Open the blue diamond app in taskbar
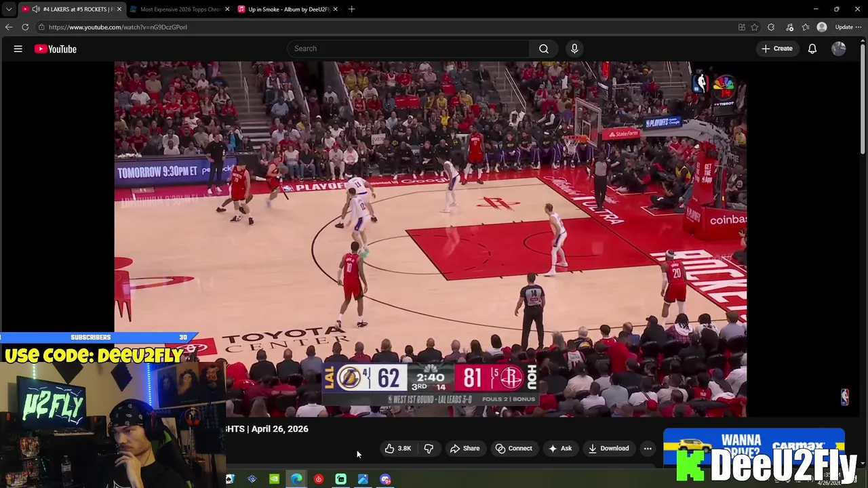The image size is (868, 488). pos(252,479)
